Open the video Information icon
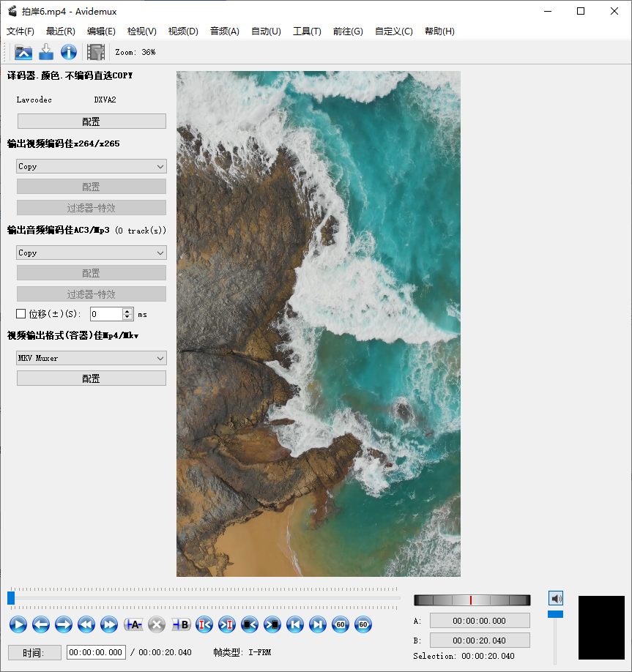The image size is (632, 672). coord(68,52)
